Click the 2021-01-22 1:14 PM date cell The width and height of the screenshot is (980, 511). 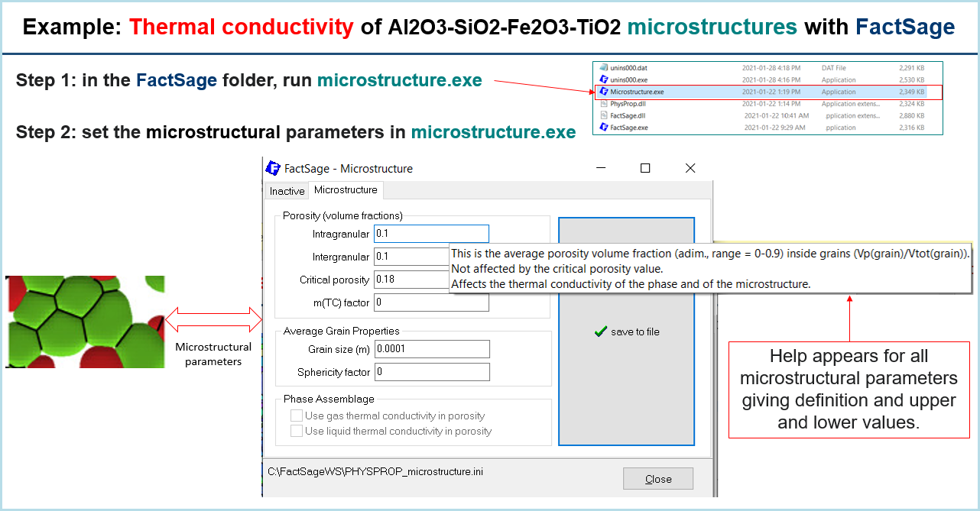(x=771, y=103)
